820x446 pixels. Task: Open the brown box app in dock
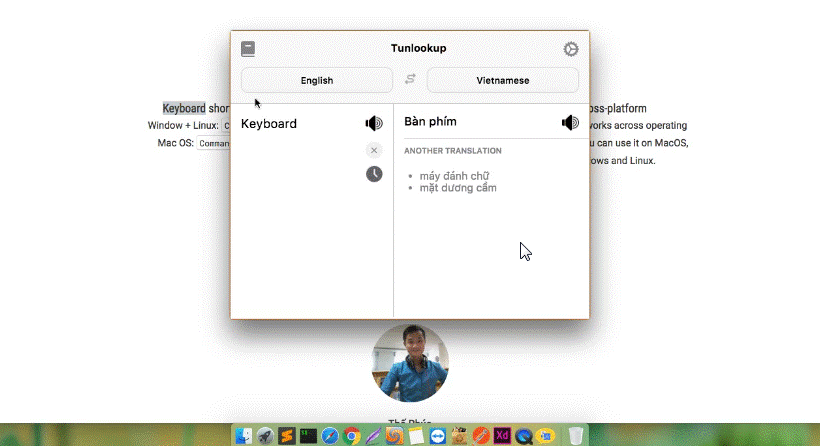tap(459, 436)
